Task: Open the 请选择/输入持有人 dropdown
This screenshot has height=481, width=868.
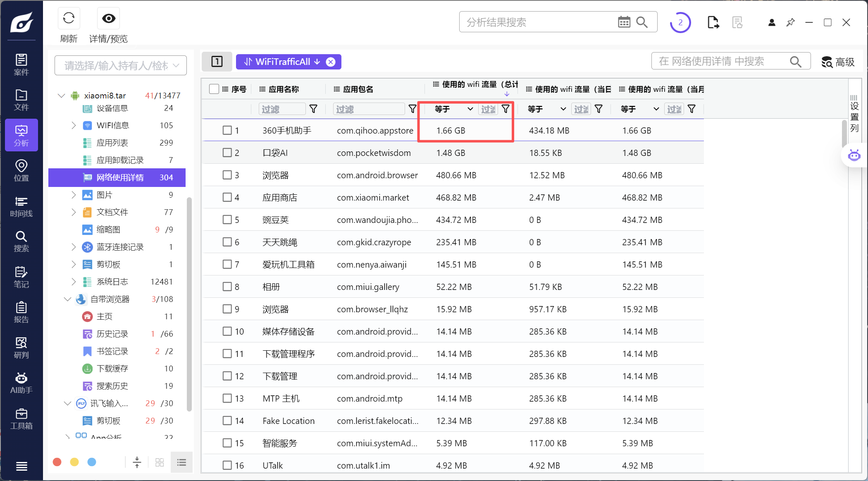Action: [x=121, y=65]
